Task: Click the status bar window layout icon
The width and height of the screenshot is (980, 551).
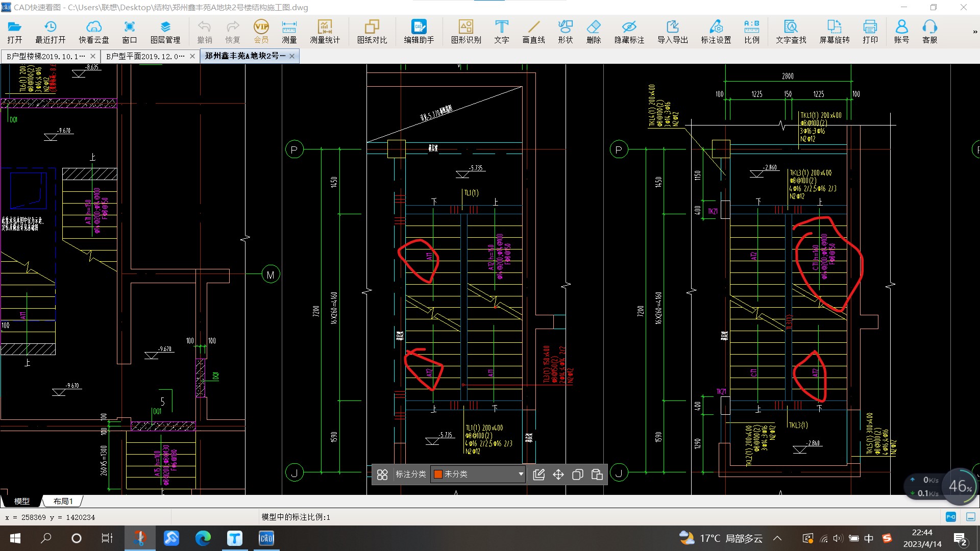Action: tap(971, 517)
